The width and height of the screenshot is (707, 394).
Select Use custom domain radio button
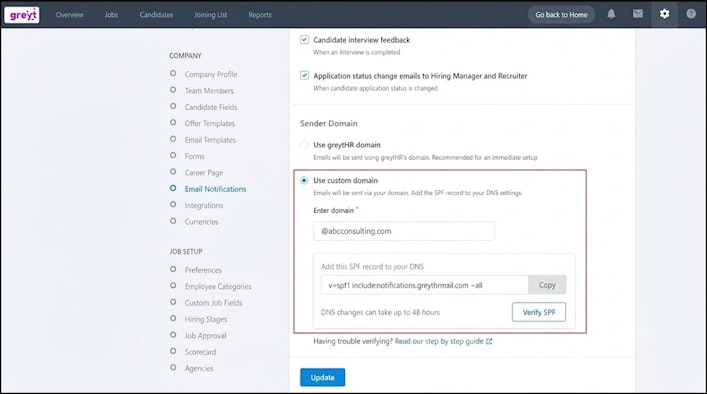coord(304,180)
